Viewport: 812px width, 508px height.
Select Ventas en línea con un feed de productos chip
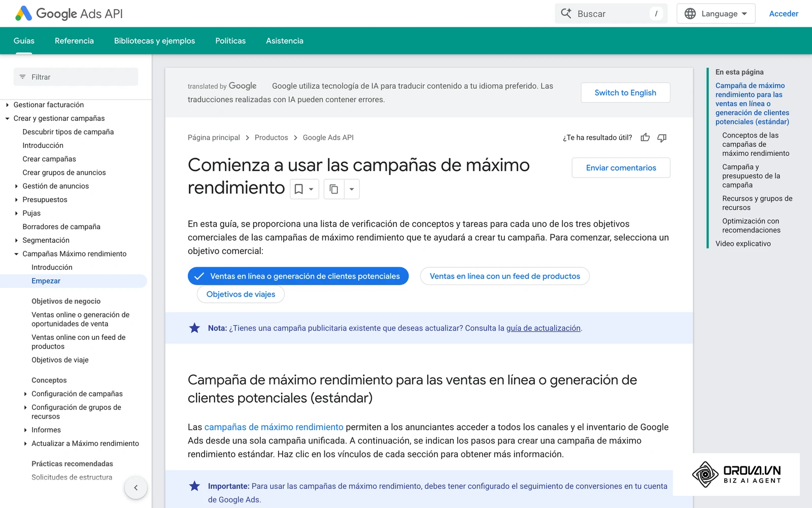(x=504, y=276)
